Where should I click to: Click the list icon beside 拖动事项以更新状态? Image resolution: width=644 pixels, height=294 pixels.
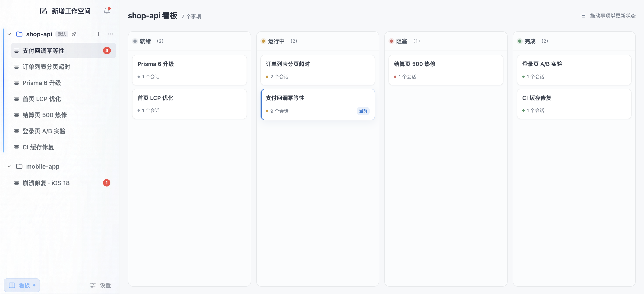tap(583, 16)
